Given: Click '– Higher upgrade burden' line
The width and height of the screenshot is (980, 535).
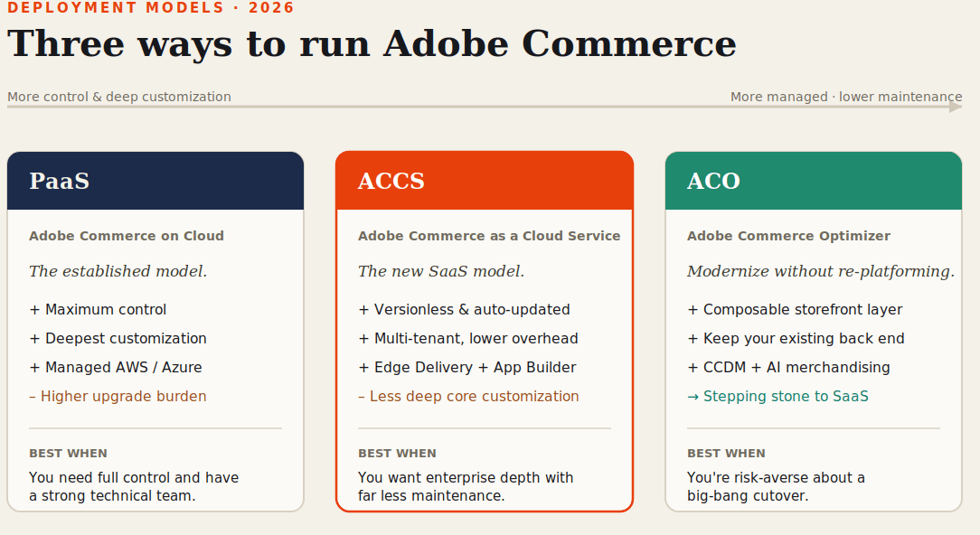Looking at the screenshot, I should coord(118,396).
